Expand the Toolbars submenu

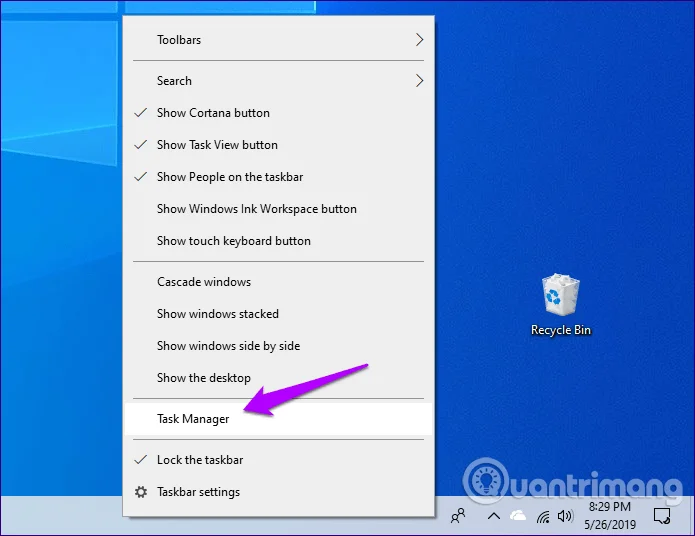click(x=278, y=40)
